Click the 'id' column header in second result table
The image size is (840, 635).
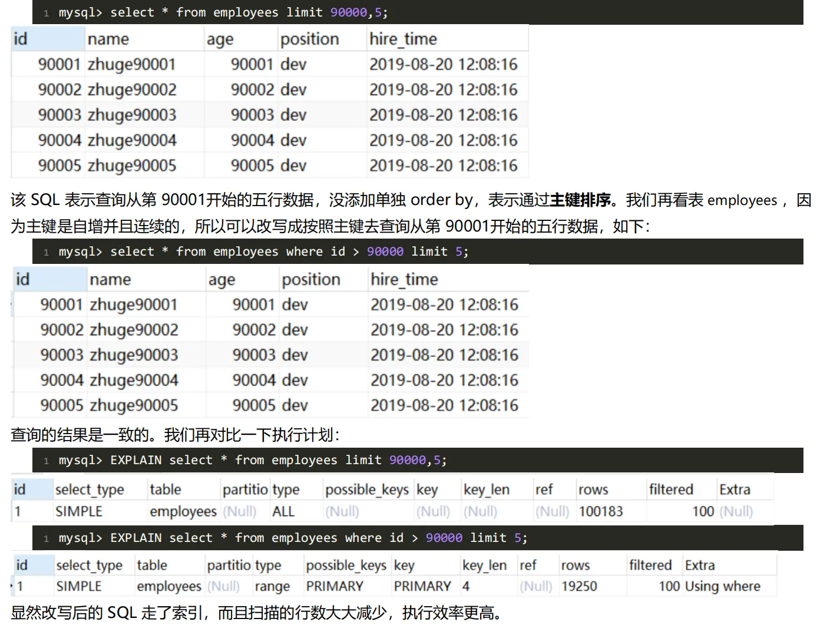[51, 279]
